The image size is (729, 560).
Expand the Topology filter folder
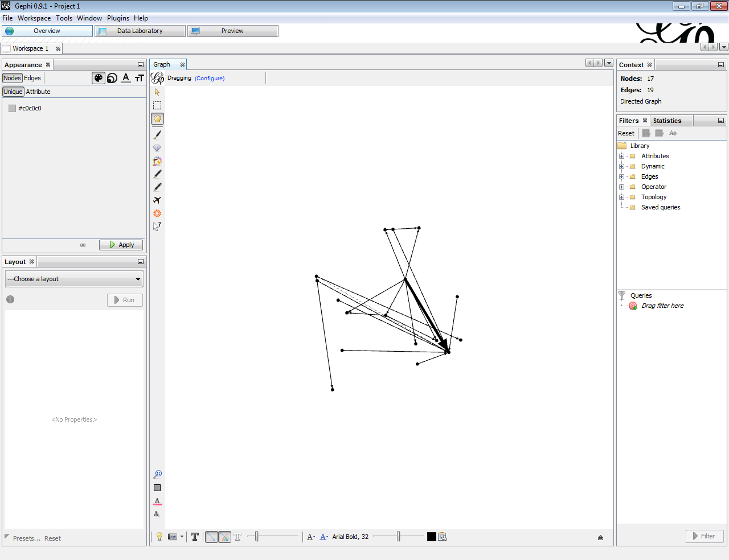(621, 197)
